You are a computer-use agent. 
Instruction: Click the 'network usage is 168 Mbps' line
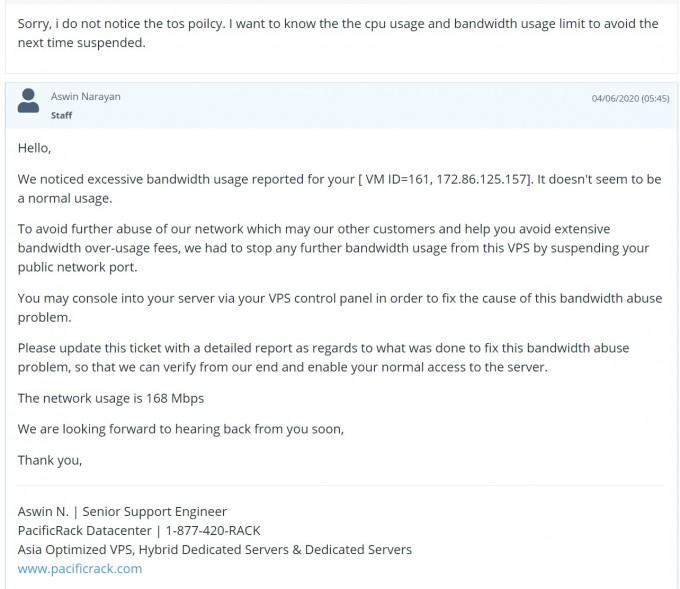pyautogui.click(x=111, y=398)
